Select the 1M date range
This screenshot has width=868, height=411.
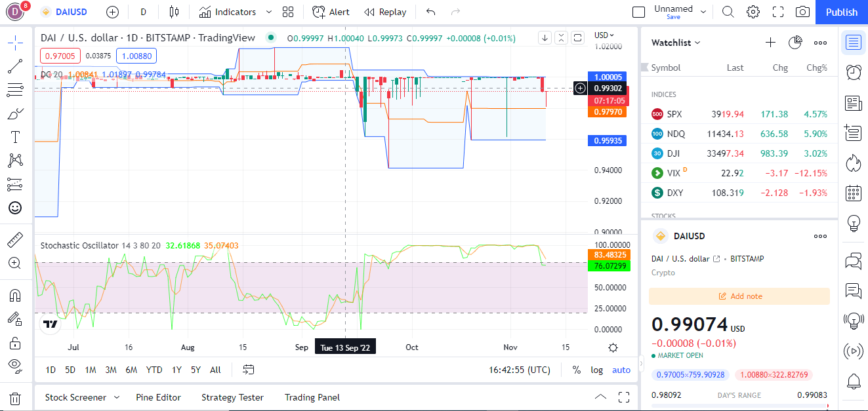point(91,370)
